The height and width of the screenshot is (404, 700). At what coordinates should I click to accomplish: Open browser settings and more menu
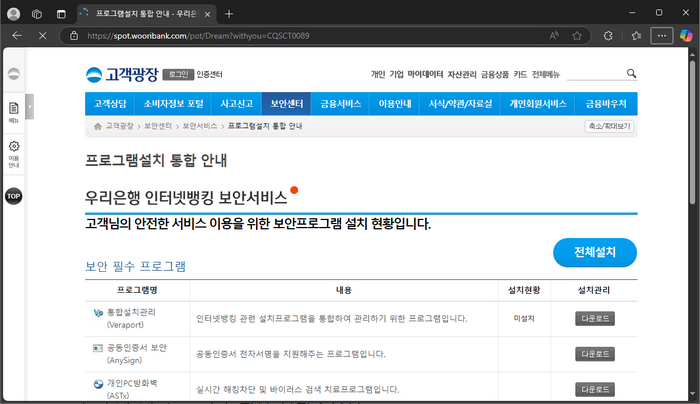tap(661, 35)
